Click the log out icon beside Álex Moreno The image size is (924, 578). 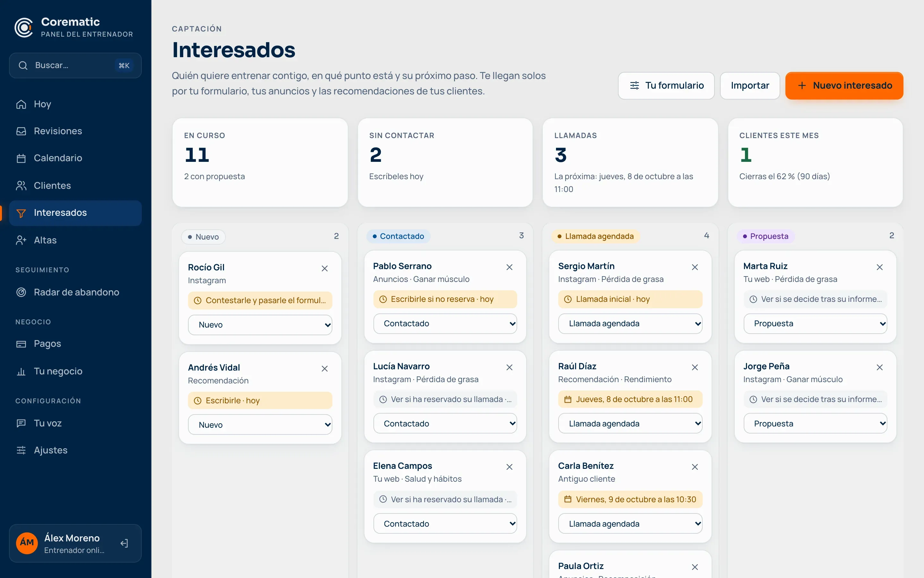pos(124,543)
